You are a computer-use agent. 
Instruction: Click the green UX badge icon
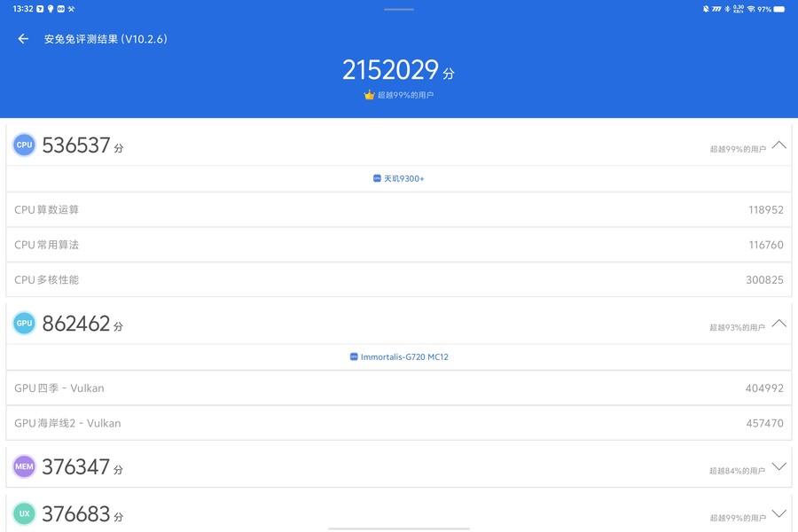[x=24, y=513]
